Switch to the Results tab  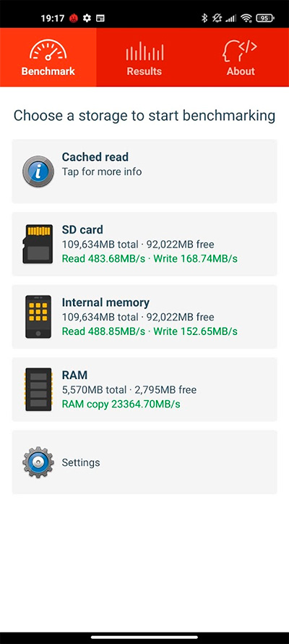coord(144,57)
